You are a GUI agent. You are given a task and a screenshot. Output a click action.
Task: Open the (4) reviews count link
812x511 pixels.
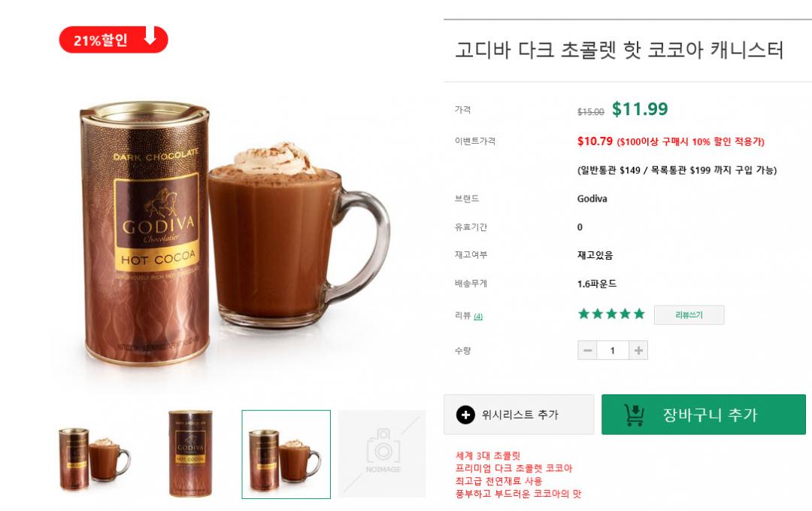pos(478,316)
